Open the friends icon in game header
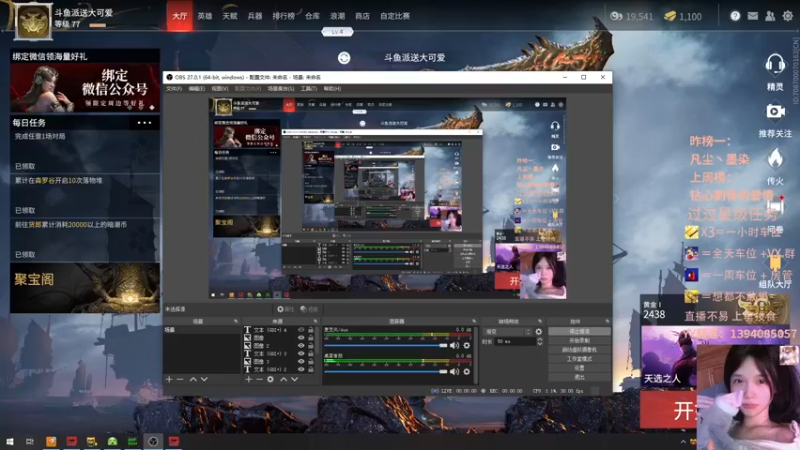Image resolution: width=800 pixels, height=450 pixels. point(770,16)
